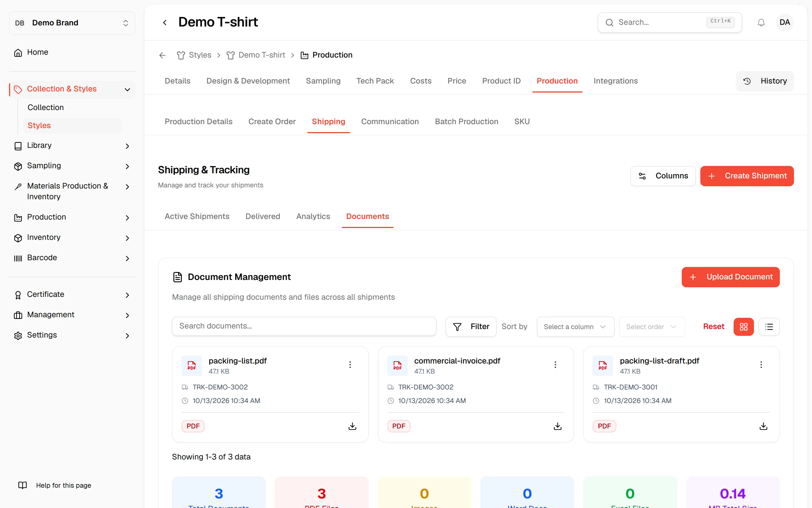Click the Barcode icon in sidebar
812x508 pixels.
pyautogui.click(x=18, y=258)
